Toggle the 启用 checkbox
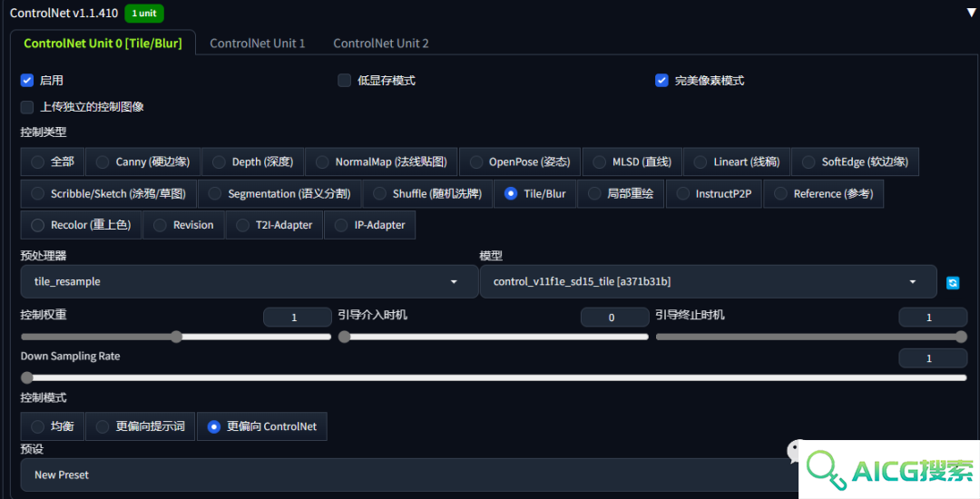The width and height of the screenshot is (980, 499). click(x=27, y=81)
